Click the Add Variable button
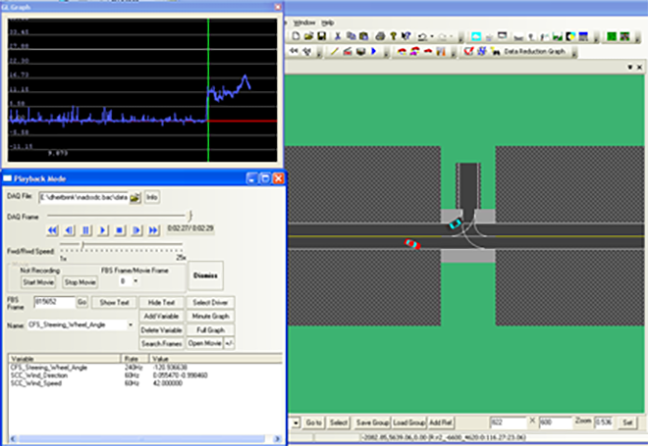Screen dimensions: 648x446 [159, 316]
